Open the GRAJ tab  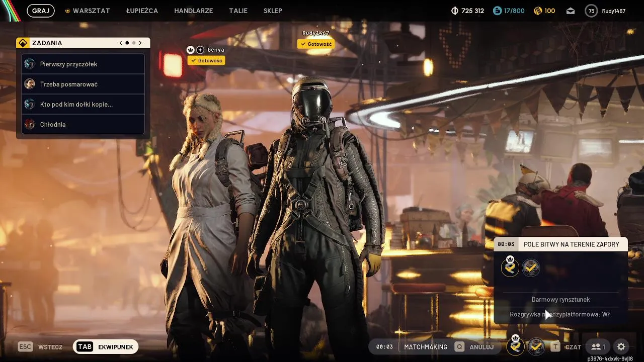pyautogui.click(x=40, y=11)
